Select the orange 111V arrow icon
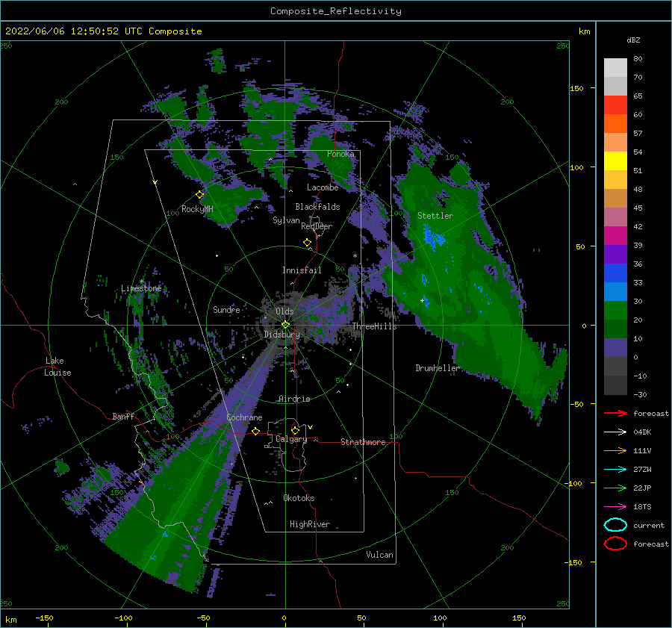Screen dimensions: 672x628 [x=615, y=450]
